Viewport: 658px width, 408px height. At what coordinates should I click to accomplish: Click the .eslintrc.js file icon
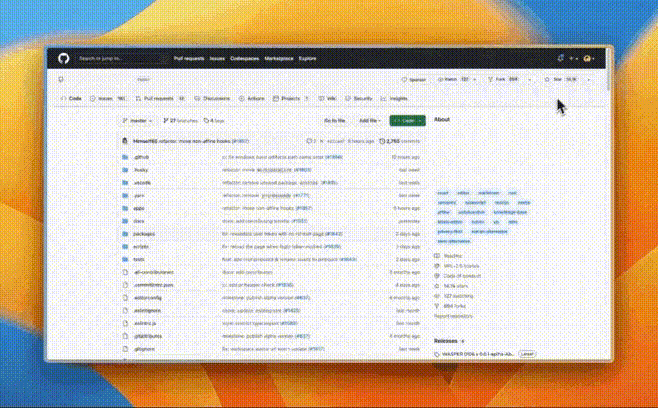point(125,324)
